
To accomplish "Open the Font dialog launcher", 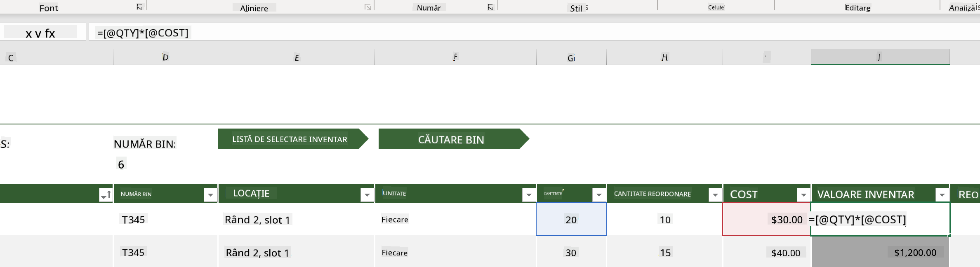I will [x=139, y=7].
